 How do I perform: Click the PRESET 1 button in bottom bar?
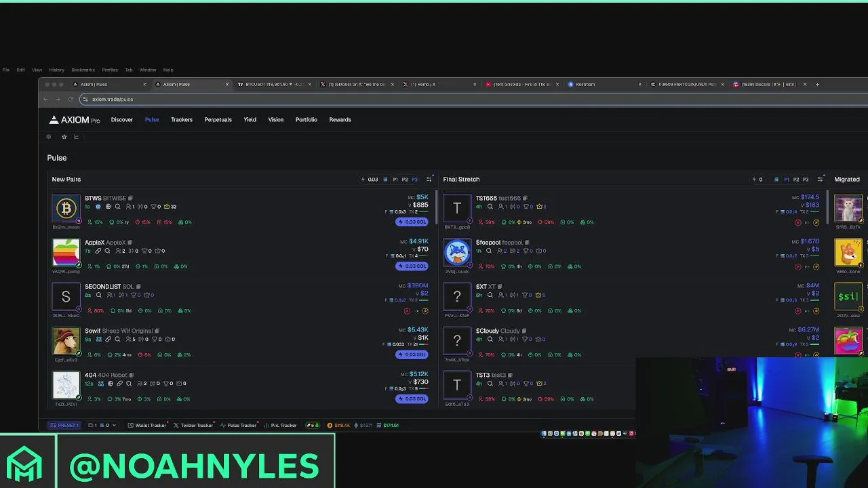pos(64,426)
